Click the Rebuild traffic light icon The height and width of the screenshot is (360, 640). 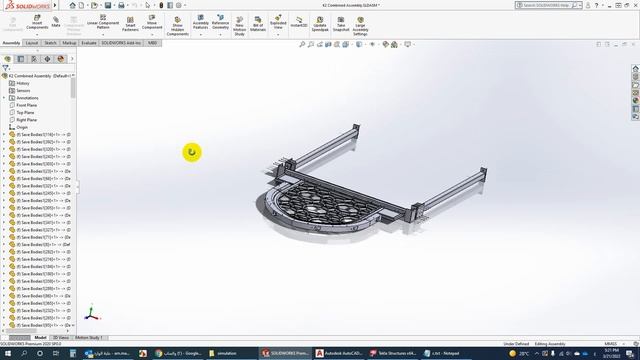tap(161, 5)
